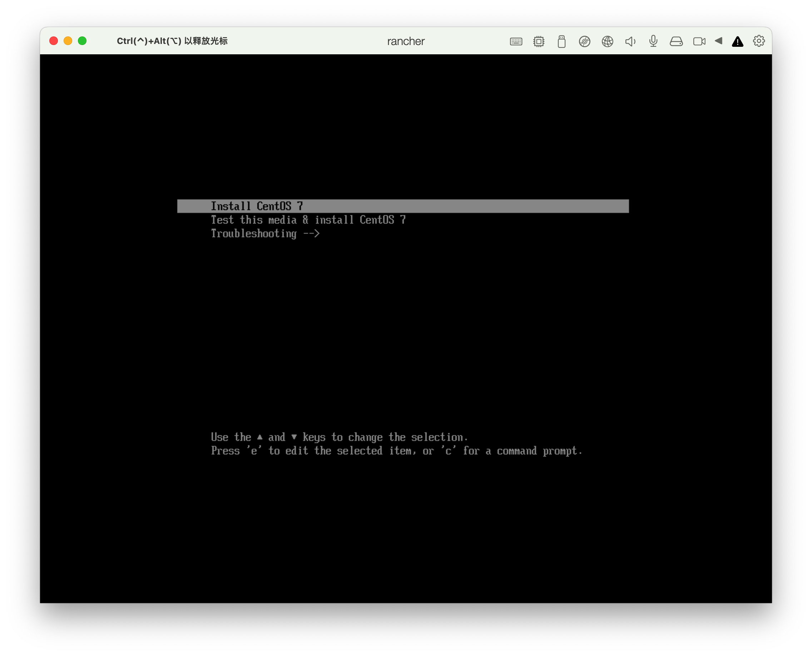Viewport: 812px width, 656px height.
Task: Click the green fullscreen window button
Action: coord(82,41)
